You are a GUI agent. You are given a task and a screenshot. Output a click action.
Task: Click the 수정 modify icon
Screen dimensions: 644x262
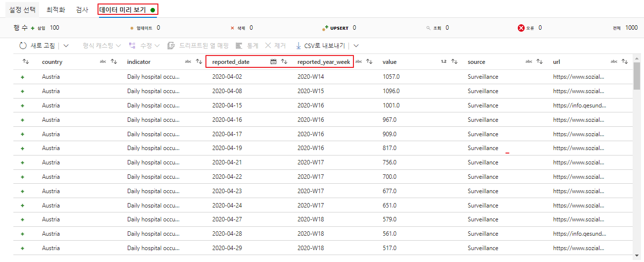pyautogui.click(x=132, y=46)
